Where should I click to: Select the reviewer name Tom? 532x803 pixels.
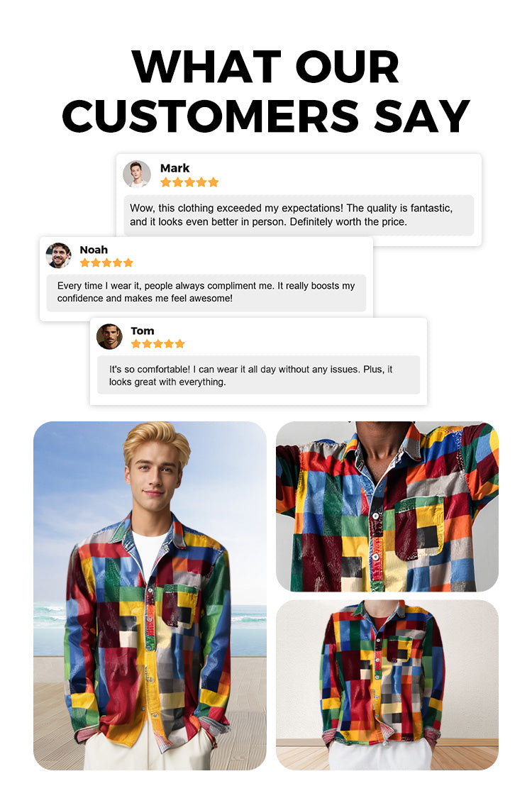tap(143, 331)
